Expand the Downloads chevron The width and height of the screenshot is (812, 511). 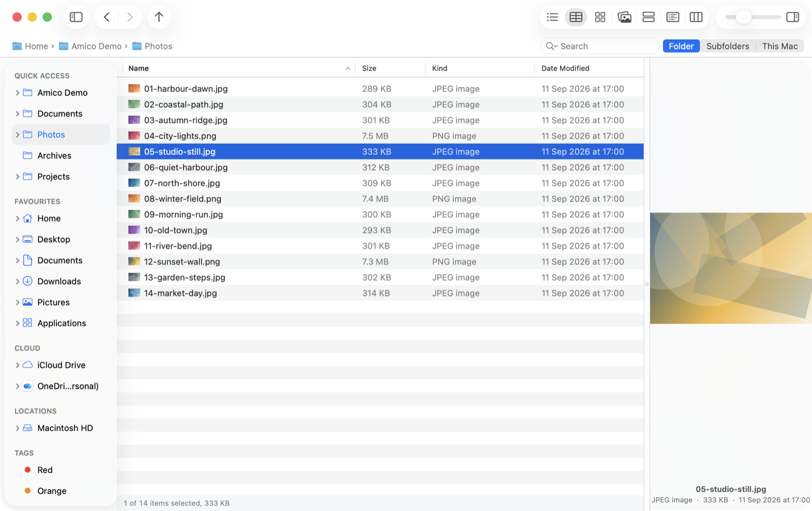pyautogui.click(x=18, y=281)
